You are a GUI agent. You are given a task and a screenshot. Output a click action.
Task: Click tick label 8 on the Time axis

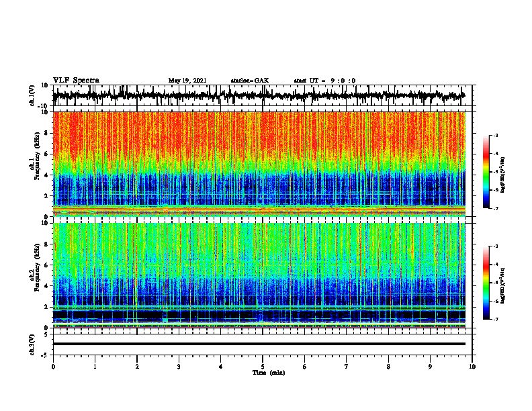coord(388,367)
